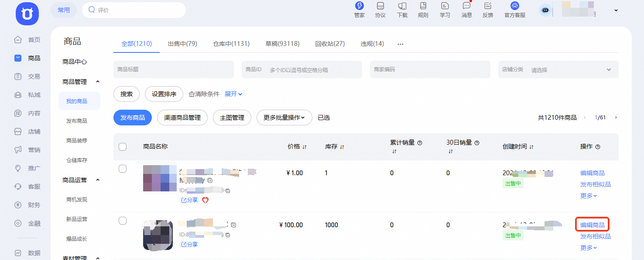Open 更多 menu for the ¥1.00 product
644x260 pixels.
click(x=589, y=196)
